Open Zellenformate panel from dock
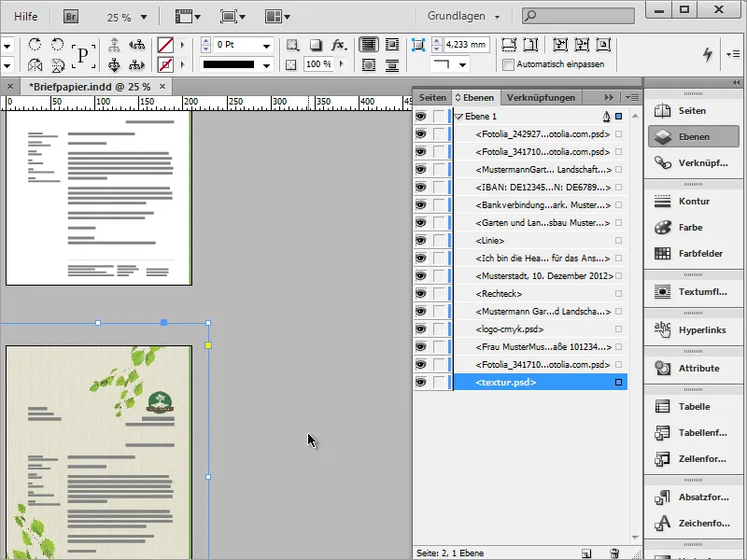Viewport: 747px width, 560px height. pos(693,458)
